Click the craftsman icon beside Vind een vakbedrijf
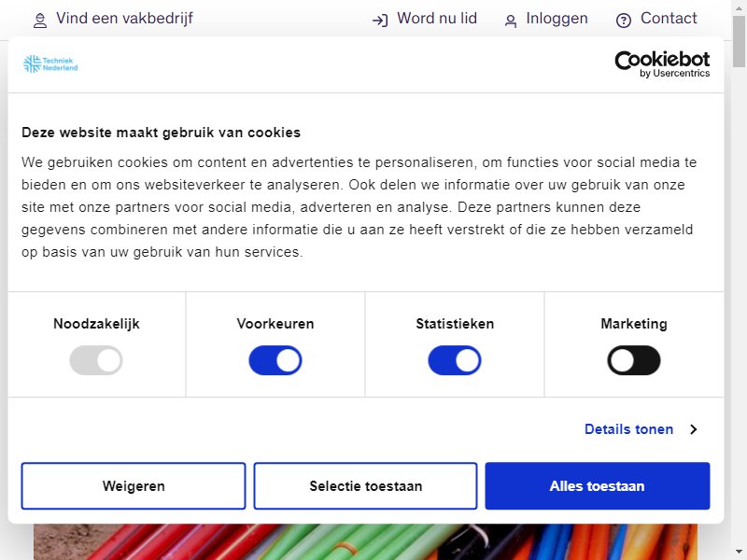This screenshot has height=560, width=747. (x=40, y=21)
